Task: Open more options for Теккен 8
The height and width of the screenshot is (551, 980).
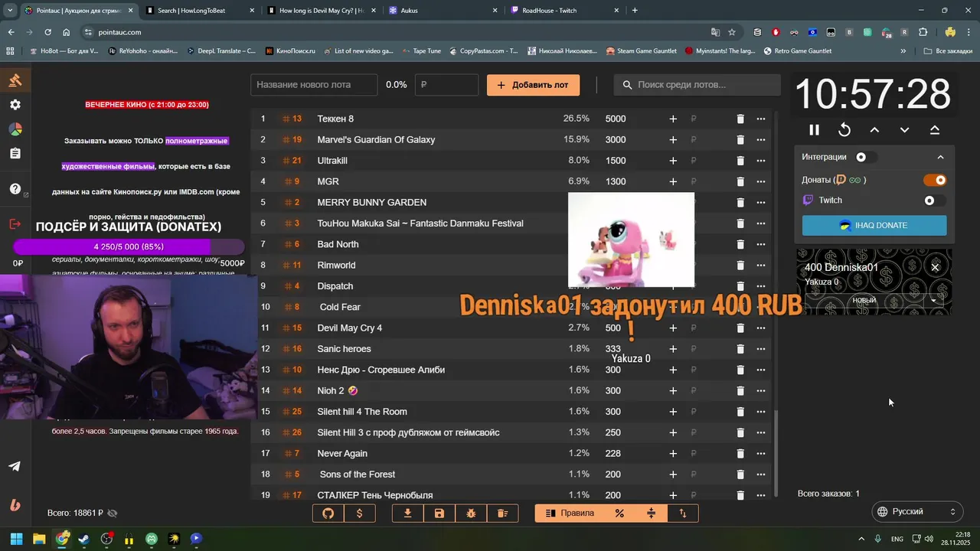Action: tap(761, 119)
